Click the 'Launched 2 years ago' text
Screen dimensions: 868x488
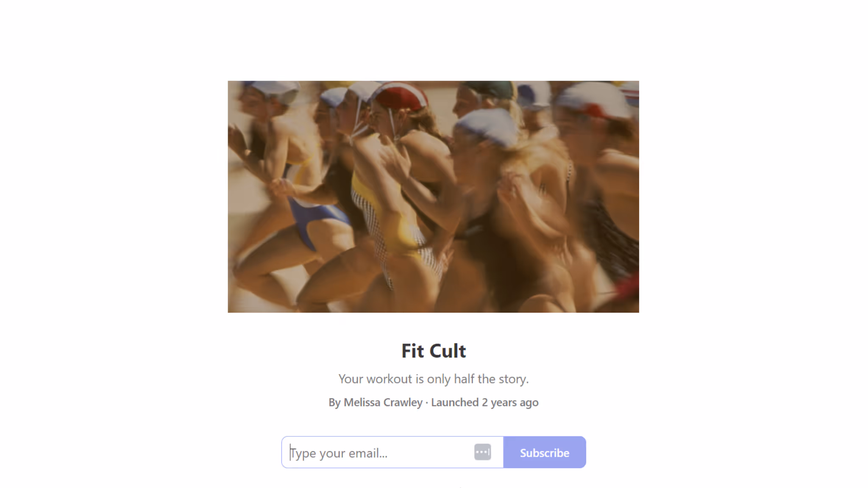(x=485, y=402)
